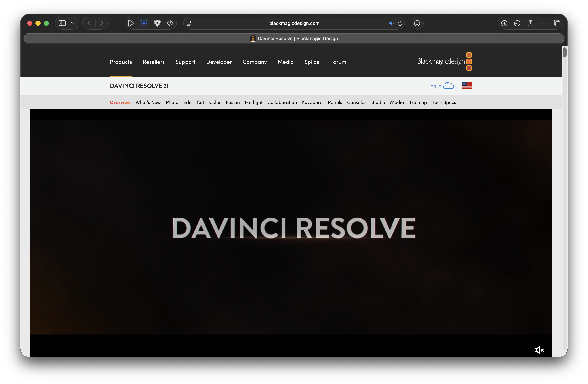588x384 pixels.
Task: Select the Media tab in the product subnav
Action: (x=397, y=102)
